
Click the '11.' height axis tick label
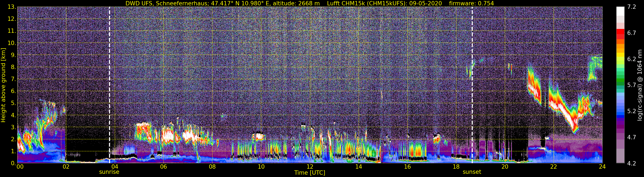12,31
